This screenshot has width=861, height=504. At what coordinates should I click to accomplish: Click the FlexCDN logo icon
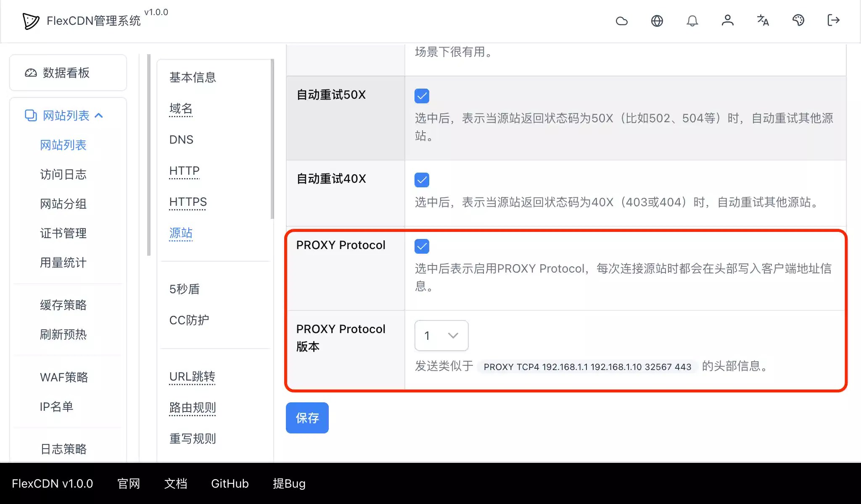point(31,21)
